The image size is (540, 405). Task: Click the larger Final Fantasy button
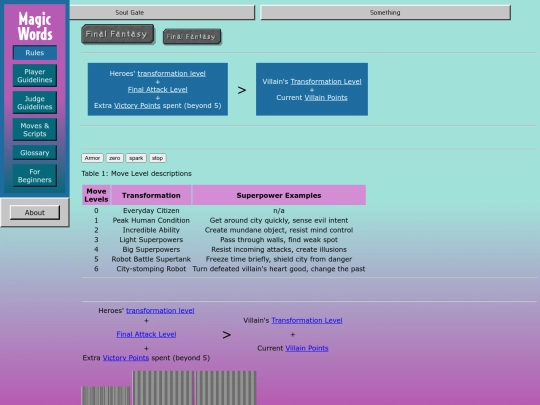[x=117, y=34]
